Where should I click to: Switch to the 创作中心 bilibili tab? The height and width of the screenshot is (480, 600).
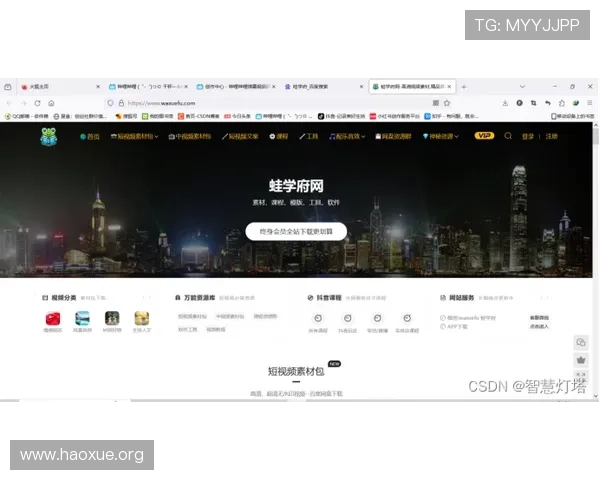[234, 87]
